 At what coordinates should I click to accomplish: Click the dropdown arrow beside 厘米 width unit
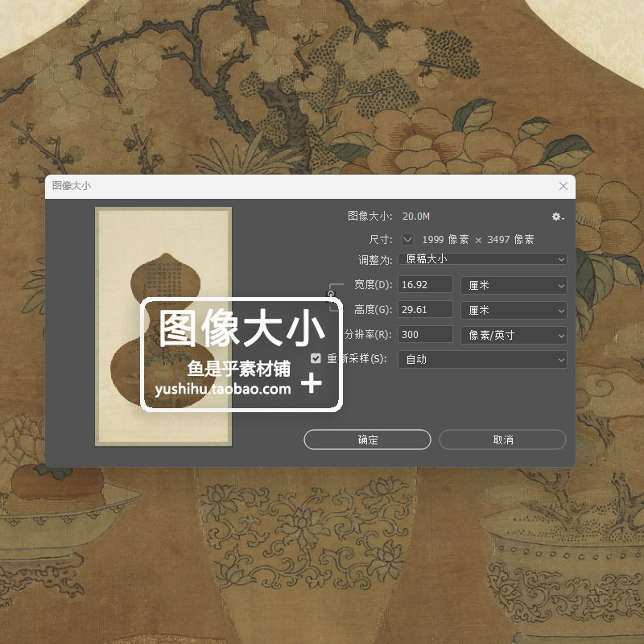click(x=560, y=284)
